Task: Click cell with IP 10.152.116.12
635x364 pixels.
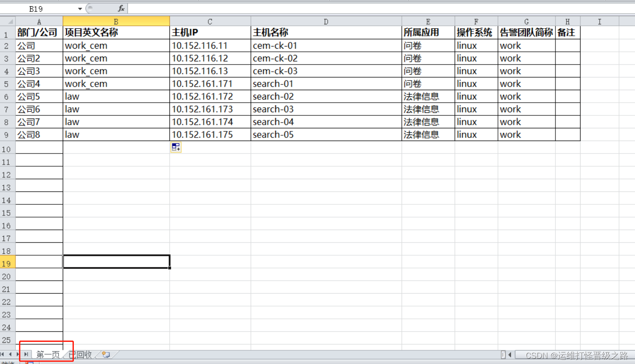Action: (210, 58)
